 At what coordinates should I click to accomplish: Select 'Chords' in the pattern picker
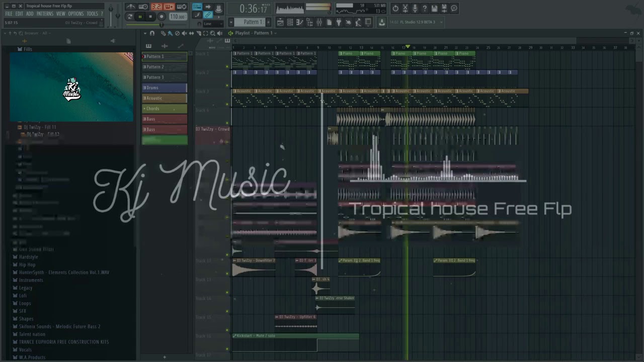(x=165, y=109)
